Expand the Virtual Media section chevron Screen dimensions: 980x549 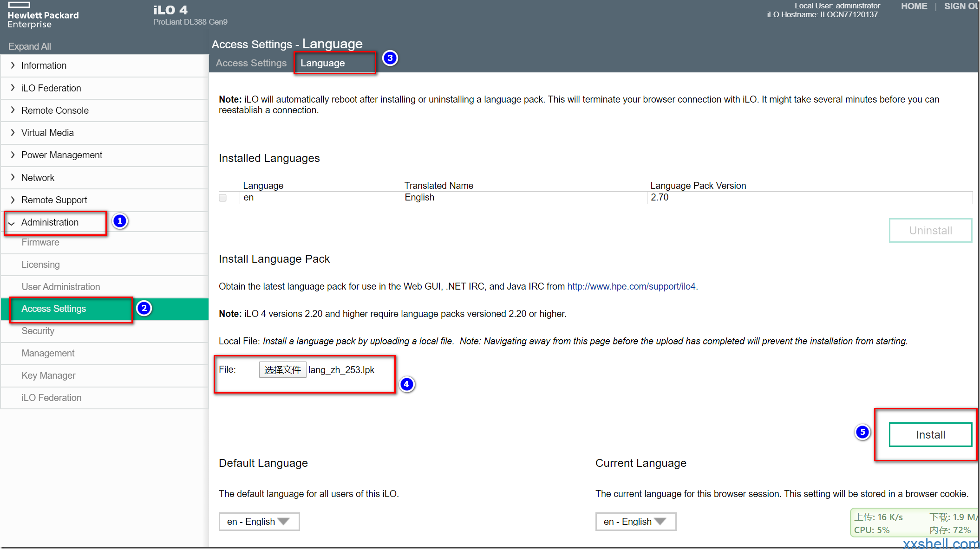click(13, 132)
